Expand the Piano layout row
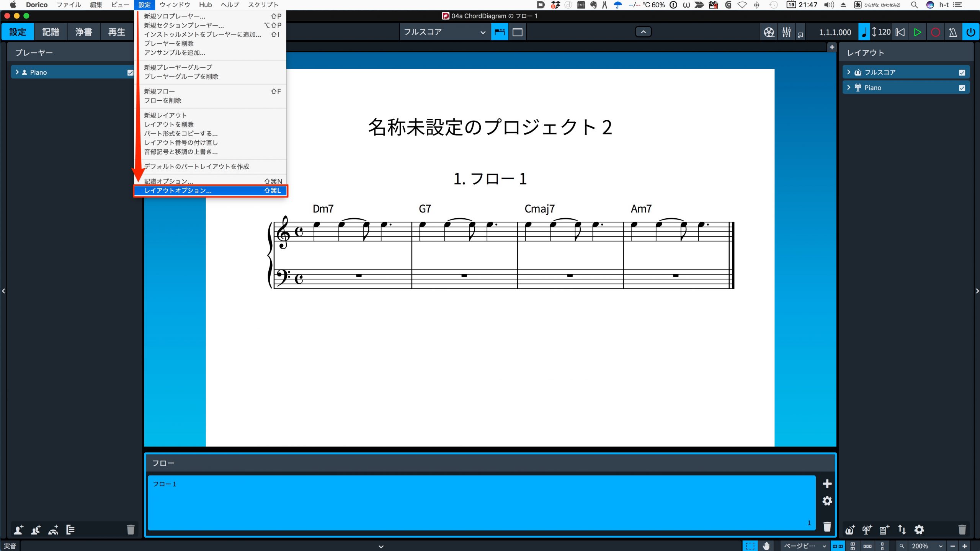The width and height of the screenshot is (980, 551). (x=849, y=88)
